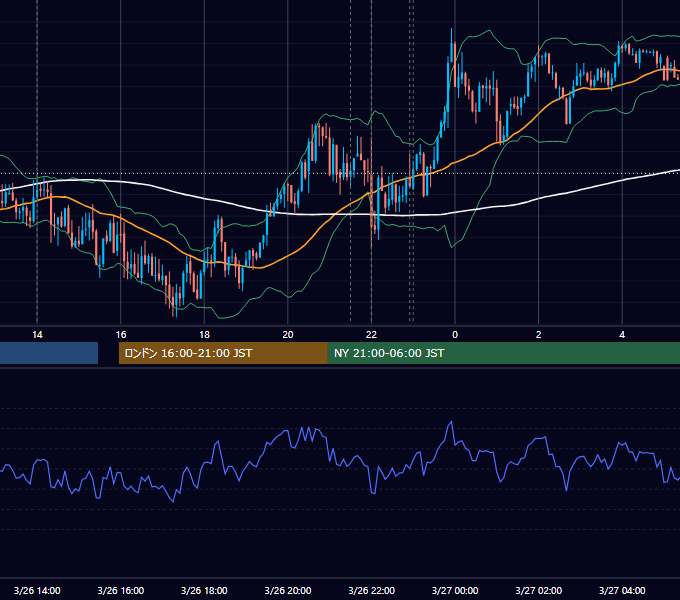Click the 3/27 02:00 time label
The width and height of the screenshot is (680, 600).
539,590
